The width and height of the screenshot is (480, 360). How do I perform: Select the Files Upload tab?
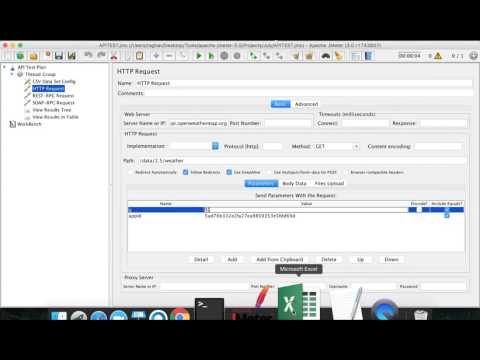(329, 183)
